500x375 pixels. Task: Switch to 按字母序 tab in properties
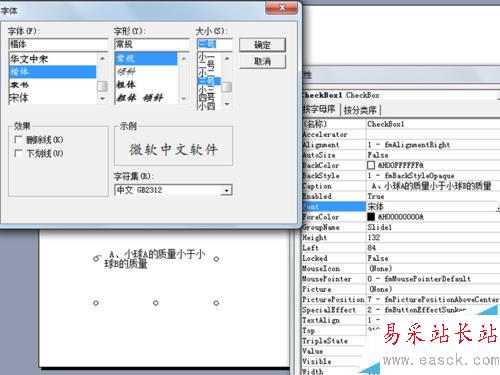pyautogui.click(x=319, y=109)
